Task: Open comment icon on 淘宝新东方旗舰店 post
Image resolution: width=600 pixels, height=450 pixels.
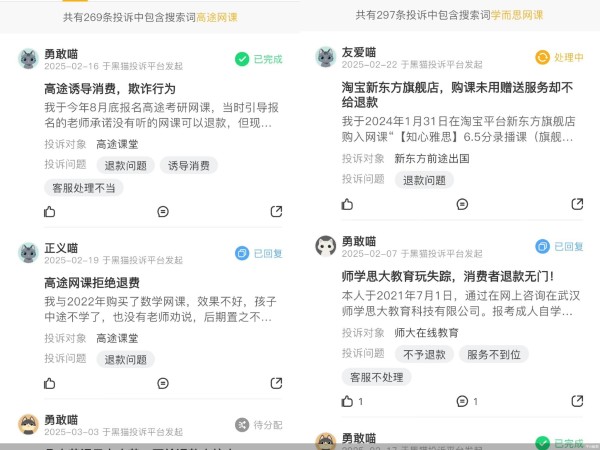Action: [462, 204]
